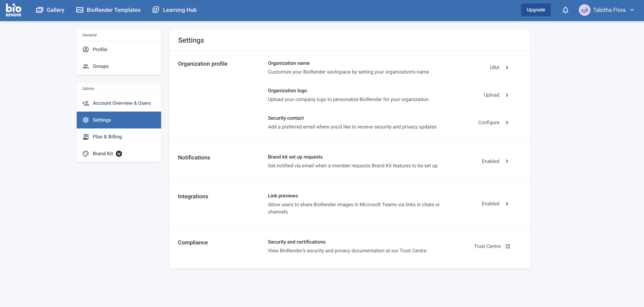The image size is (644, 307).
Task: Click the Learning Hub play icon
Action: (156, 10)
